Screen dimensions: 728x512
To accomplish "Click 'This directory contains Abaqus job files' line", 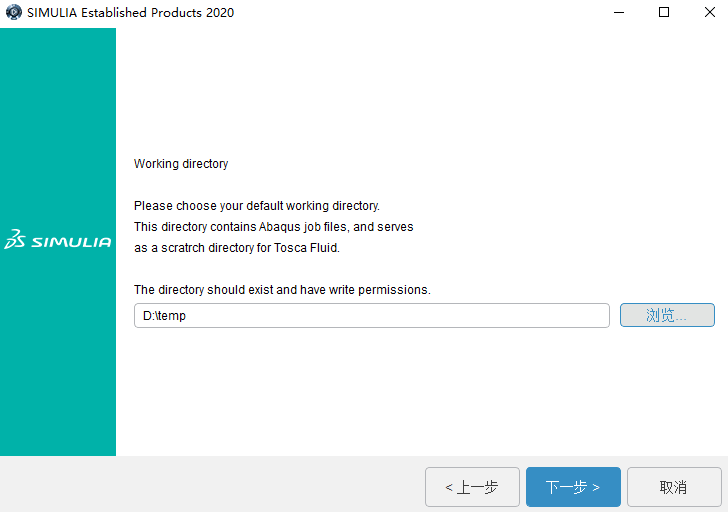I will [273, 227].
